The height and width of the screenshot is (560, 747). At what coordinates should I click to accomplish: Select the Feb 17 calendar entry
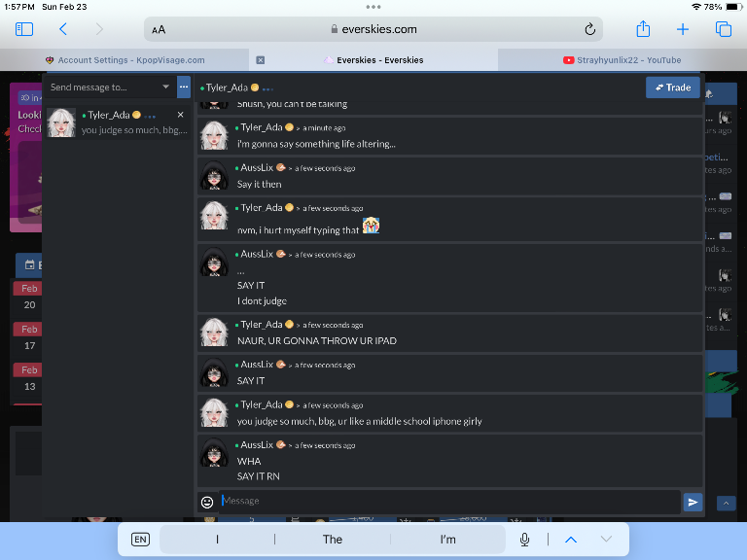28,337
